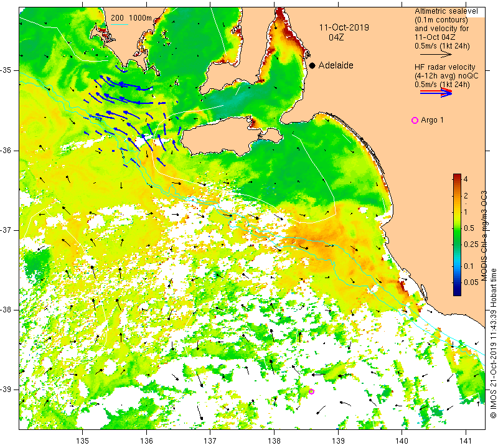Image resolution: width=498 pixels, height=448 pixels.
Task: Click the color bar value '0.1'
Action: click(469, 266)
